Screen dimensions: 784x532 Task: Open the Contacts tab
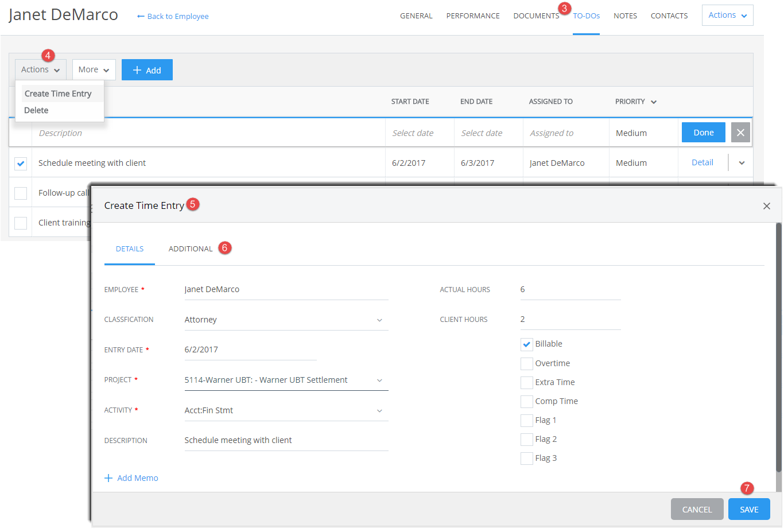coord(669,16)
